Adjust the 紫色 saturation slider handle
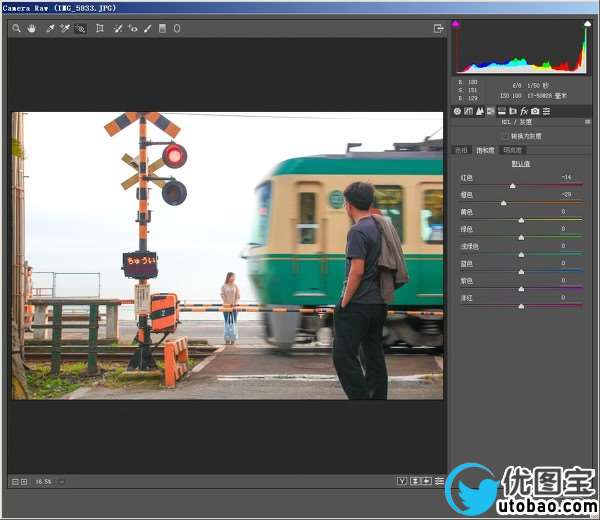The width and height of the screenshot is (600, 520). click(521, 289)
